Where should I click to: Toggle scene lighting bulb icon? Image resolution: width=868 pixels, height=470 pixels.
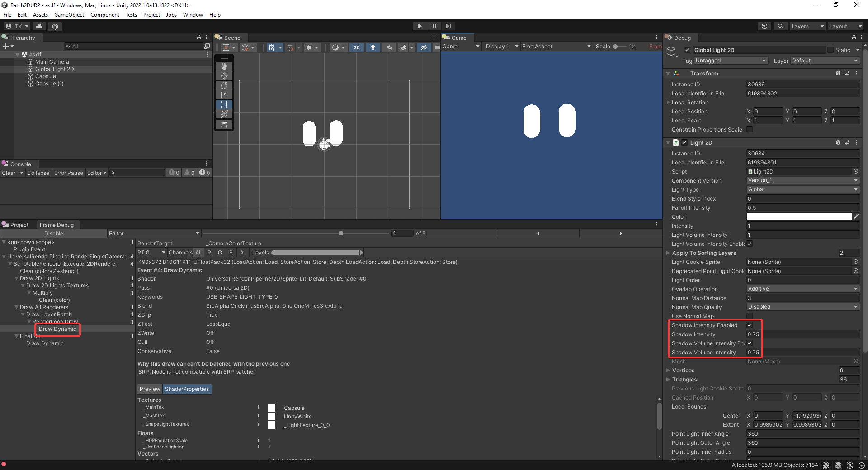tap(373, 47)
